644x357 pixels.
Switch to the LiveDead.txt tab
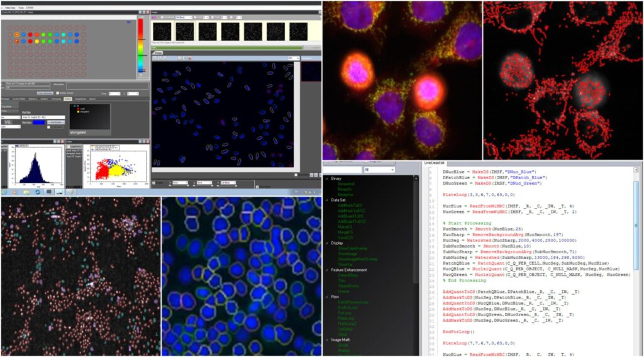[x=434, y=163]
